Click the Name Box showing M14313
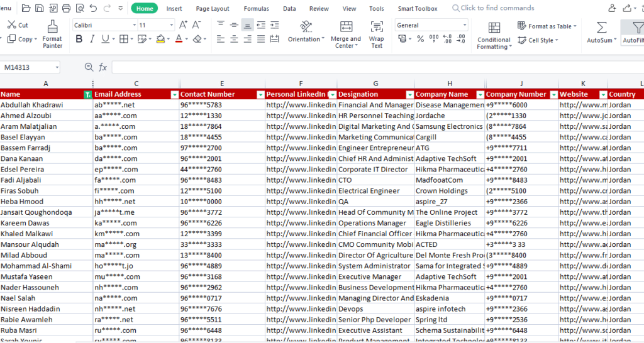Viewport: 644px width, 343px height. (x=30, y=67)
